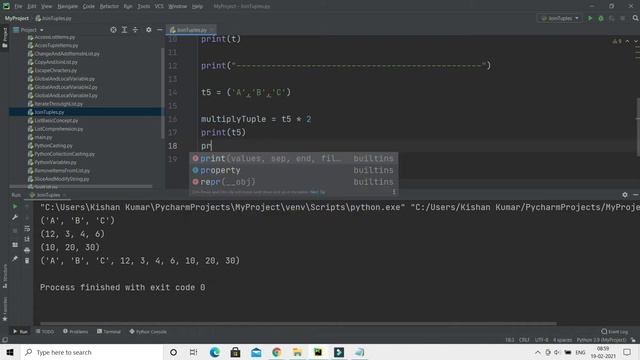Click the Run tool window tab at bottom
The height and width of the screenshot is (360, 640).
point(20,332)
